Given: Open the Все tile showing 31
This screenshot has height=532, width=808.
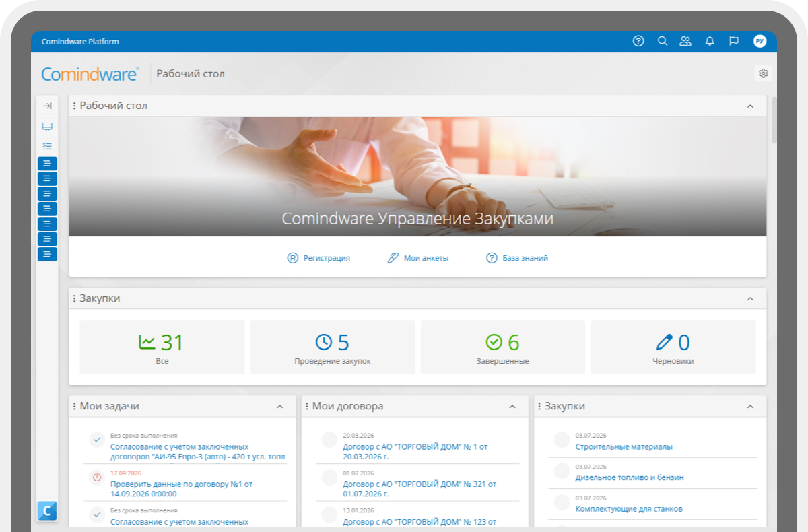Looking at the screenshot, I should [x=162, y=347].
